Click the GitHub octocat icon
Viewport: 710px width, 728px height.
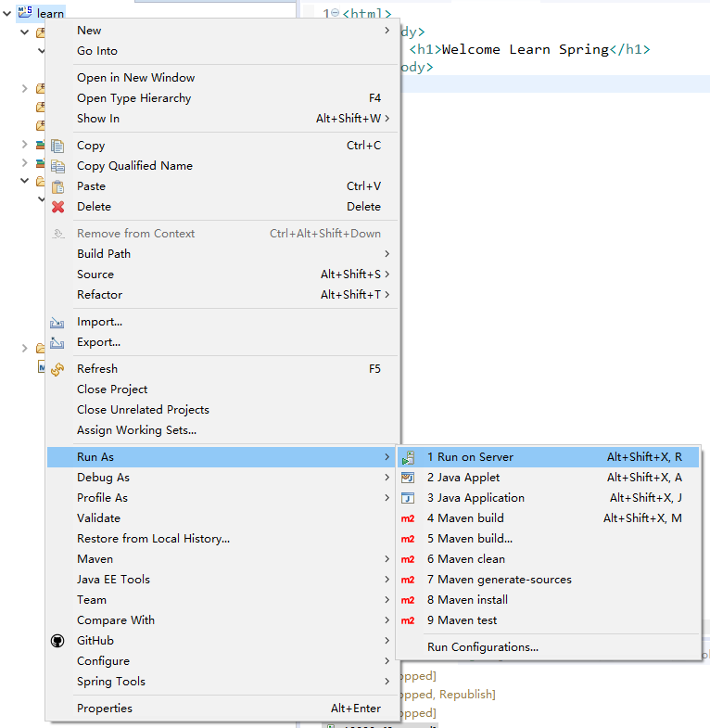[x=58, y=641]
